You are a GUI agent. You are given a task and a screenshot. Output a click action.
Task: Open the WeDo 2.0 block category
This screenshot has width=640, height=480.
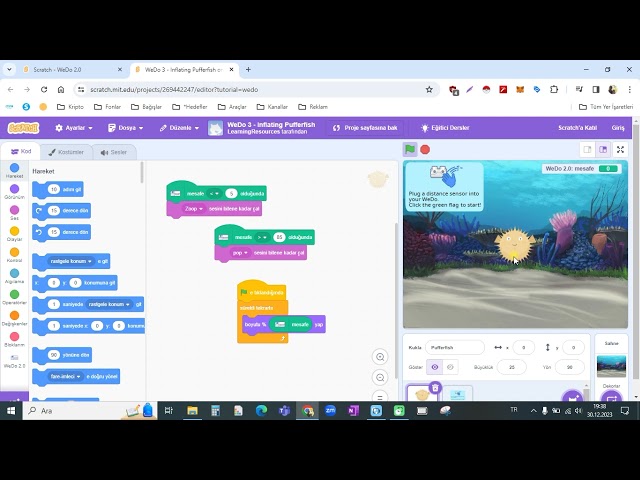(14, 361)
